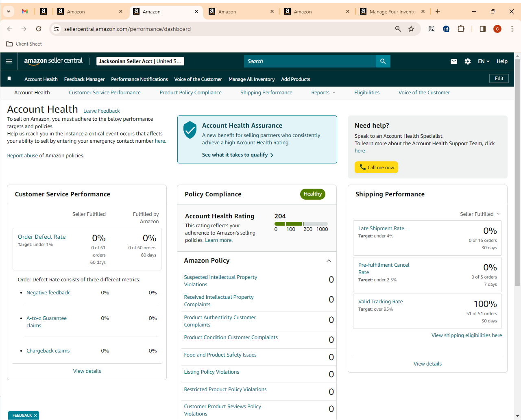The width and height of the screenshot is (521, 420).
Task: Open the Seller Fulfilled shipping dropdown
Action: [480, 214]
